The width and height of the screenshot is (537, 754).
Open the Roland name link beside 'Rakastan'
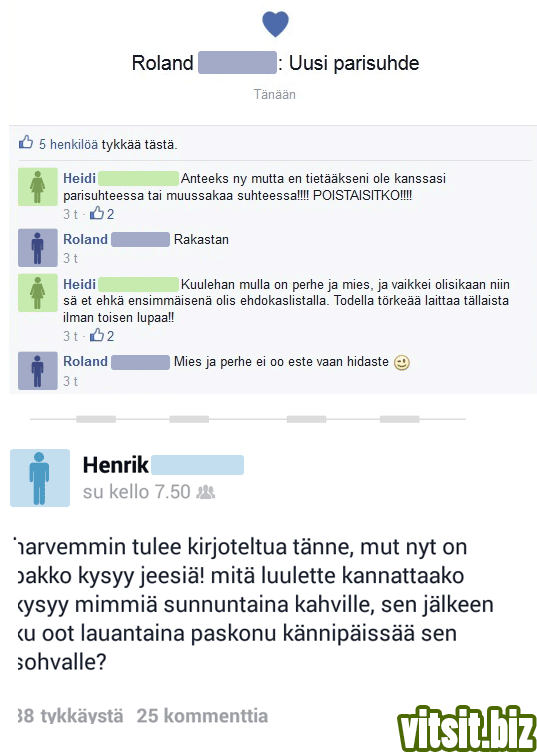(x=86, y=239)
